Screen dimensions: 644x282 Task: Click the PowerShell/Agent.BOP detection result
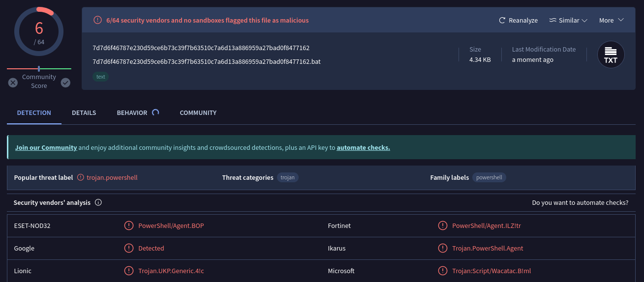click(x=171, y=226)
